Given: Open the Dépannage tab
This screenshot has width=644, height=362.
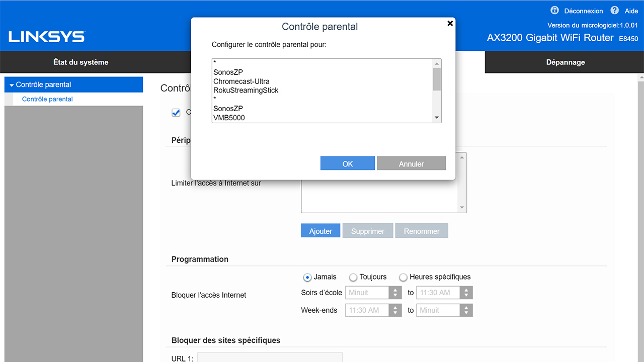Looking at the screenshot, I should (566, 62).
